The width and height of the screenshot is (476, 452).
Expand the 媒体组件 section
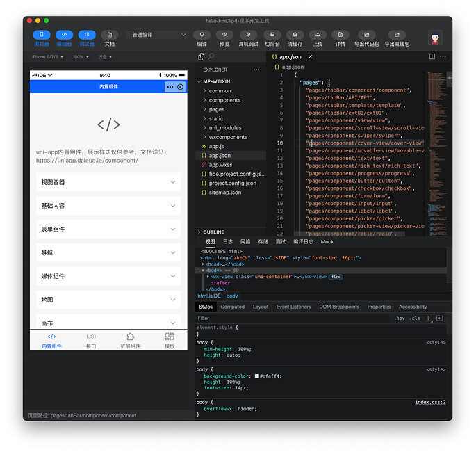tap(108, 276)
